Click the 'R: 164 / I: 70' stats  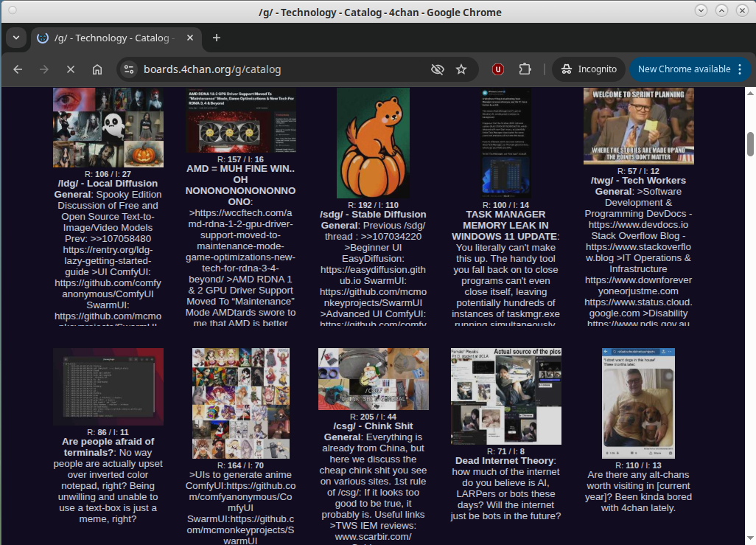tap(241, 465)
